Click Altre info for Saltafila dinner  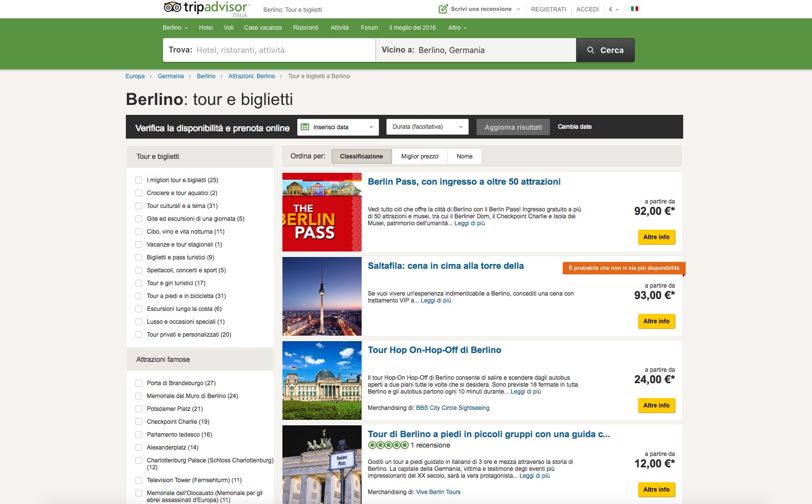pyautogui.click(x=656, y=321)
